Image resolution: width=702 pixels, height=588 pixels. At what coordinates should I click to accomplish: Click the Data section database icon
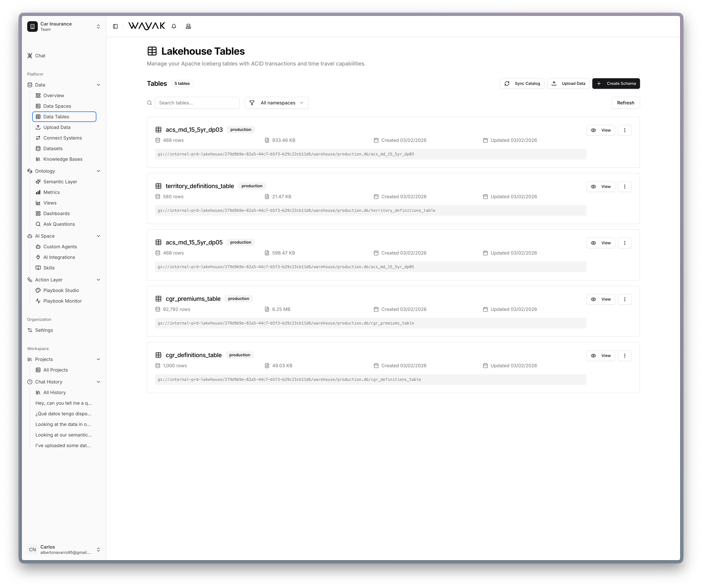[x=30, y=85]
